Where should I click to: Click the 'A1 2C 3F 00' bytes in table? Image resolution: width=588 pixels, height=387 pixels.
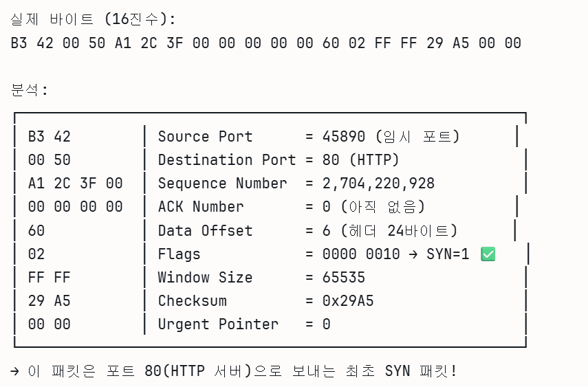coord(76,184)
